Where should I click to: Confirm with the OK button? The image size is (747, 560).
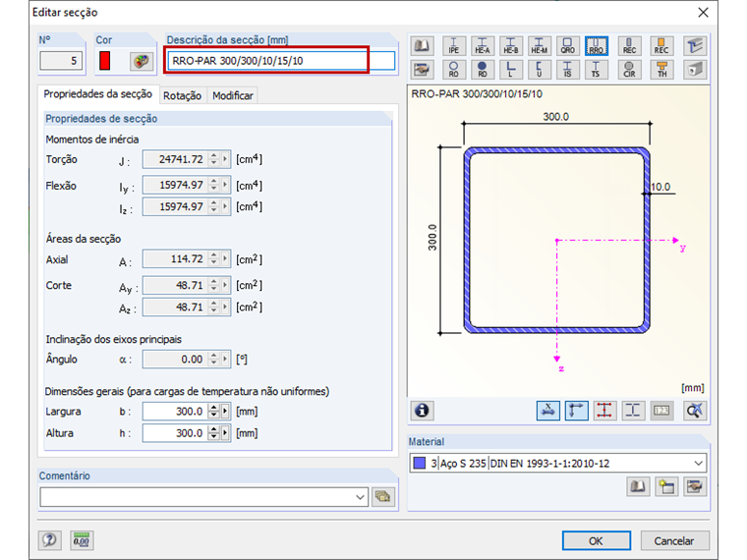pos(596,541)
